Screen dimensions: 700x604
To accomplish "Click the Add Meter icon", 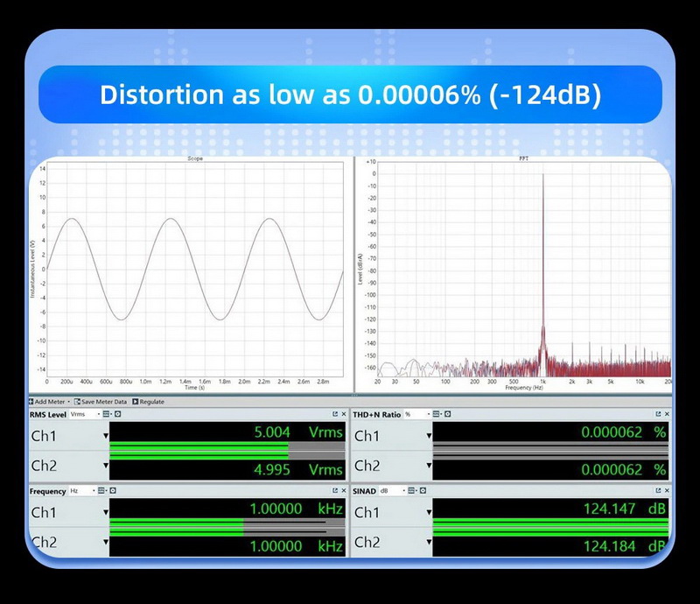I will pyautogui.click(x=31, y=401).
